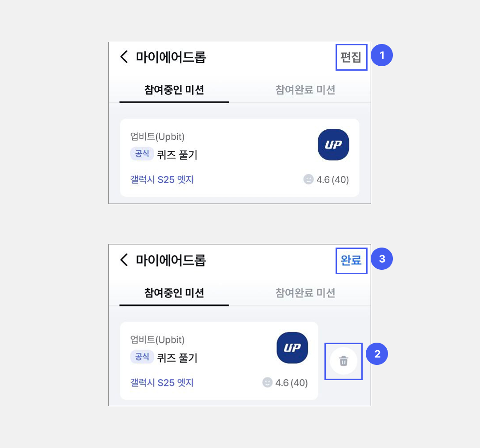Click the 퀴즈 풀기 title in the edit-mode card
This screenshot has width=480, height=448.
[x=177, y=358]
